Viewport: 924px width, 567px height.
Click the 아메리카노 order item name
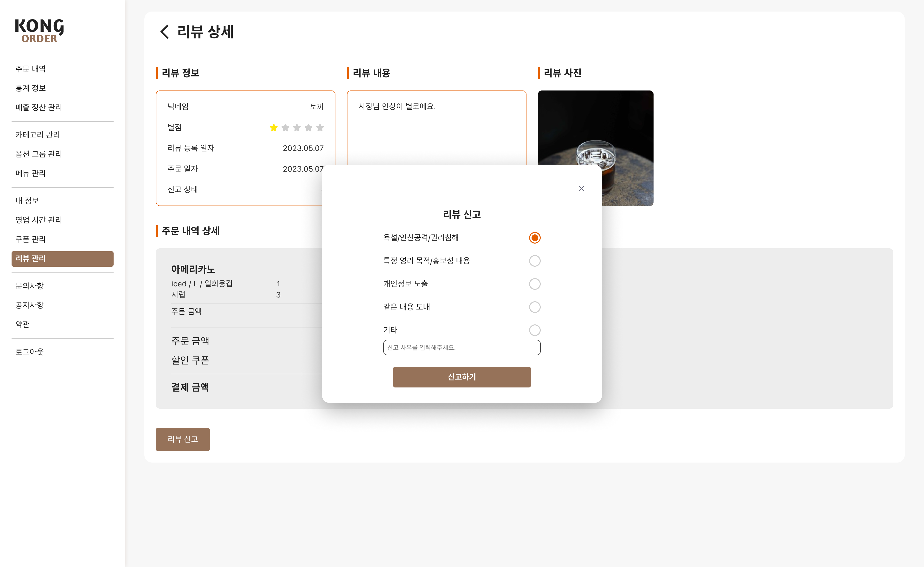193,269
